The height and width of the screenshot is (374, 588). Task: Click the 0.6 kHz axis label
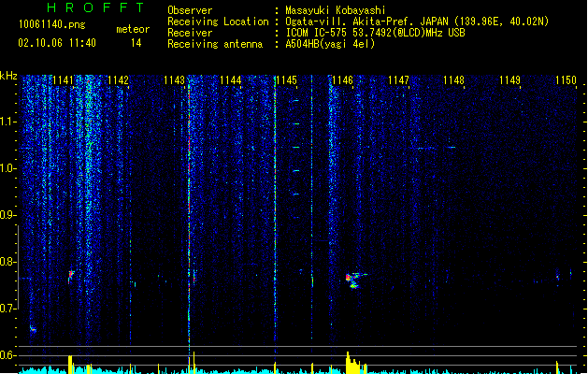pos(7,355)
